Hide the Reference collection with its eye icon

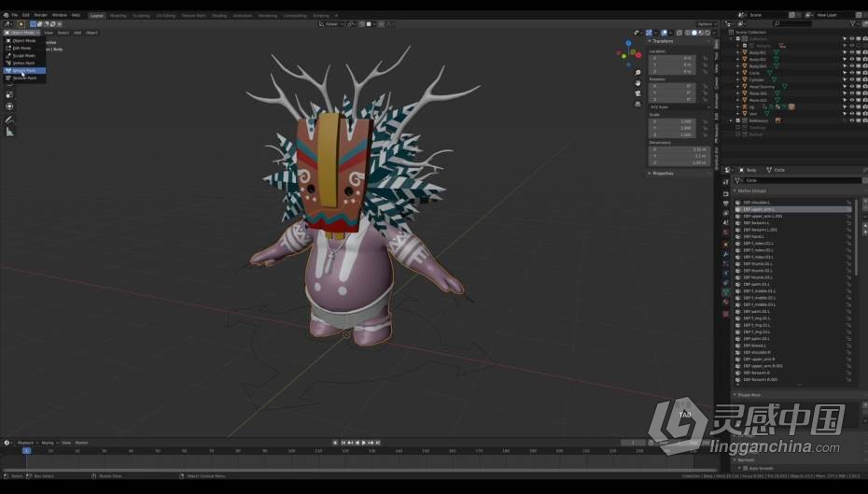851,120
